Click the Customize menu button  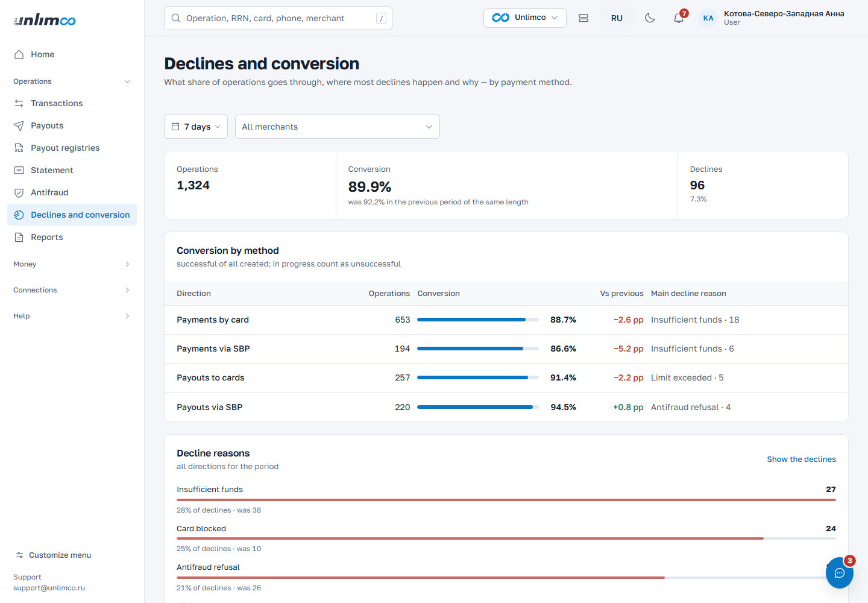(54, 555)
